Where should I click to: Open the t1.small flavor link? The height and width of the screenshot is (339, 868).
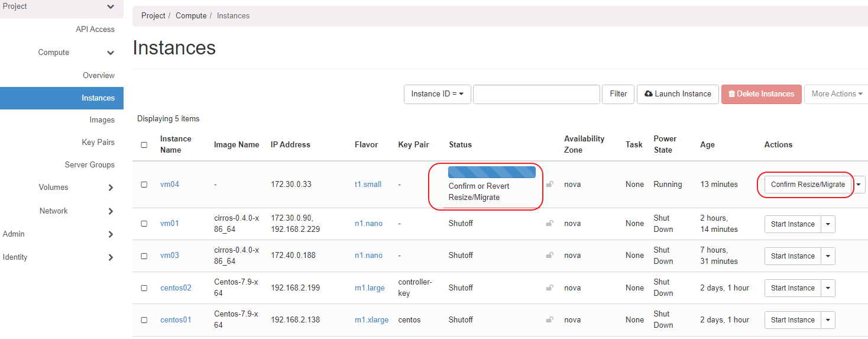[x=368, y=185]
